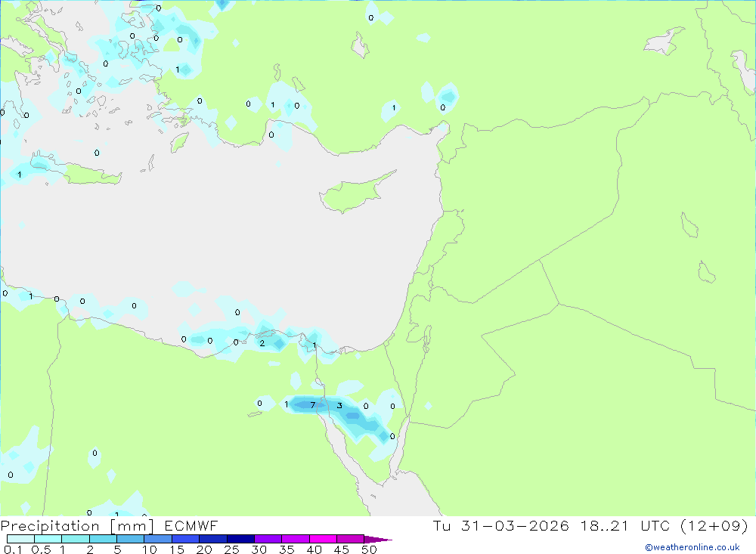Click the date 'Tu 31-03-2026' label
756x554 pixels.
(500, 526)
